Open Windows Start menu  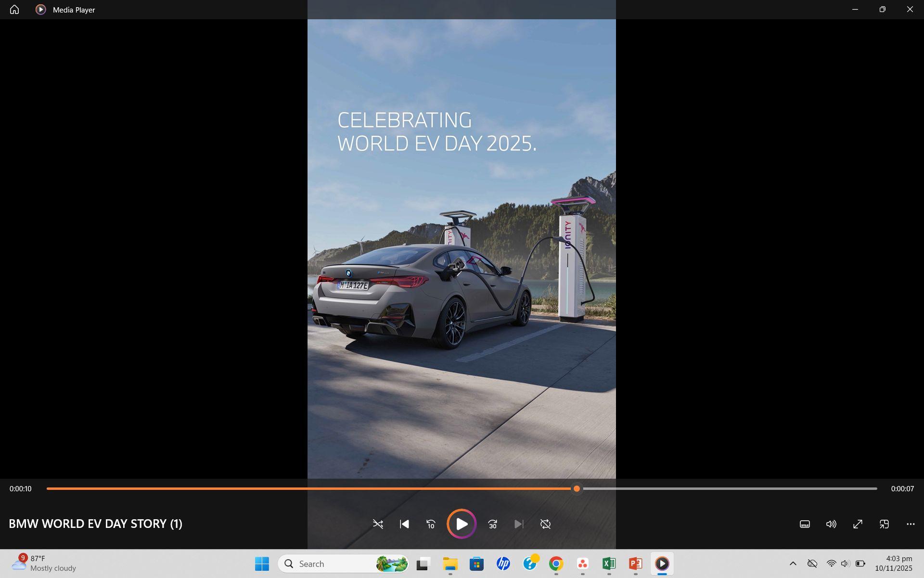click(262, 564)
